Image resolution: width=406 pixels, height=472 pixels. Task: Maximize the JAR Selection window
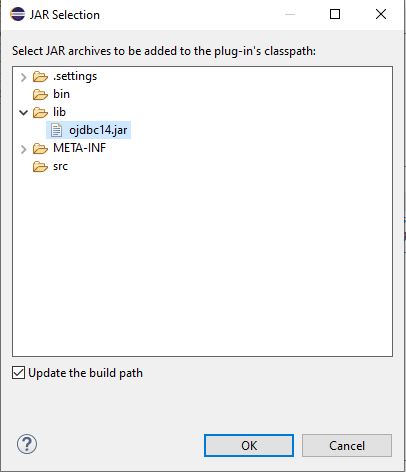335,14
